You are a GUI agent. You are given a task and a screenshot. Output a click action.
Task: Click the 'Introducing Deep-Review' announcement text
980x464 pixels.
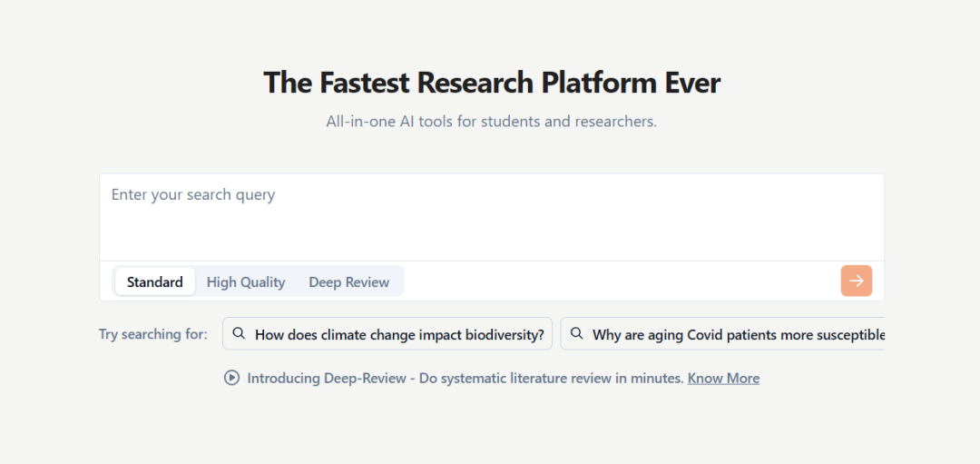327,379
